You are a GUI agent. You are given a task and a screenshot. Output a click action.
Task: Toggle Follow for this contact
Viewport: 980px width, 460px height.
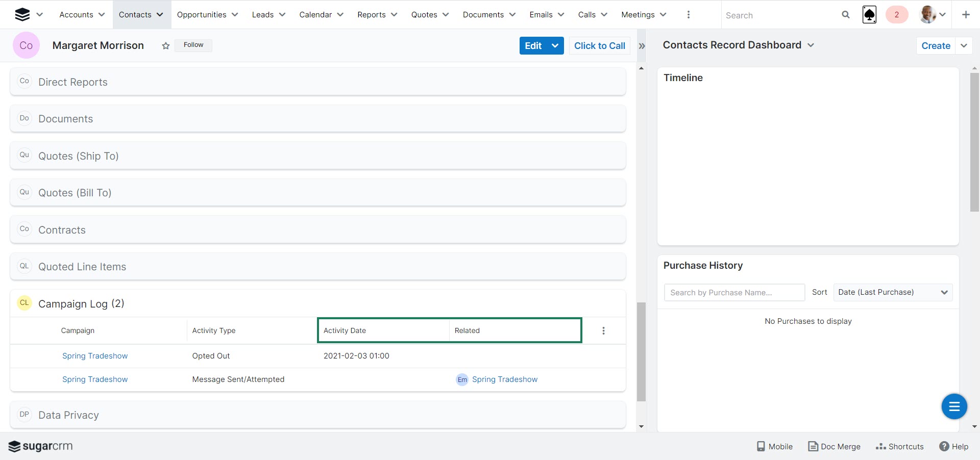(x=193, y=45)
